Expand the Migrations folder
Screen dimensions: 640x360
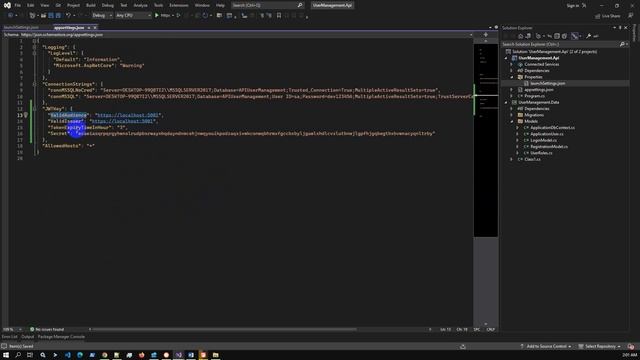(x=511, y=115)
